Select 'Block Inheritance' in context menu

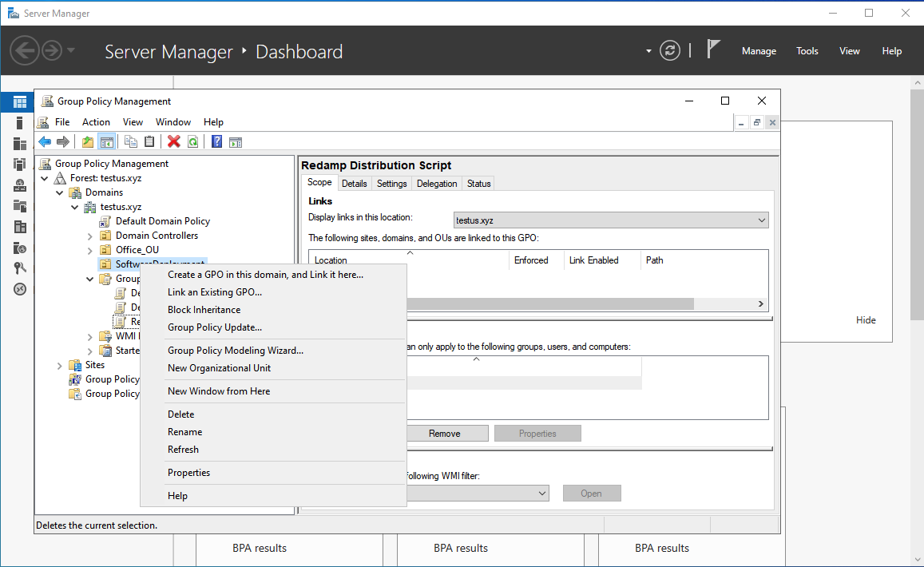pos(204,310)
